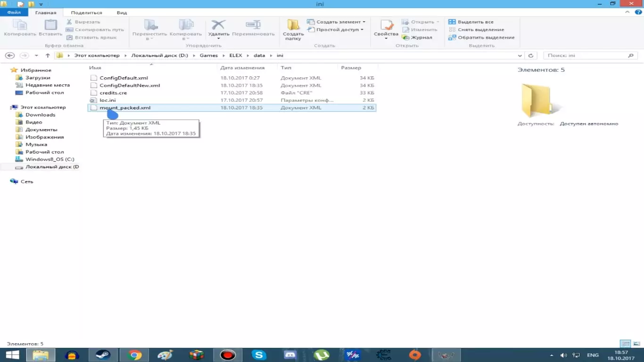Click the Back navigation arrow

click(10, 55)
